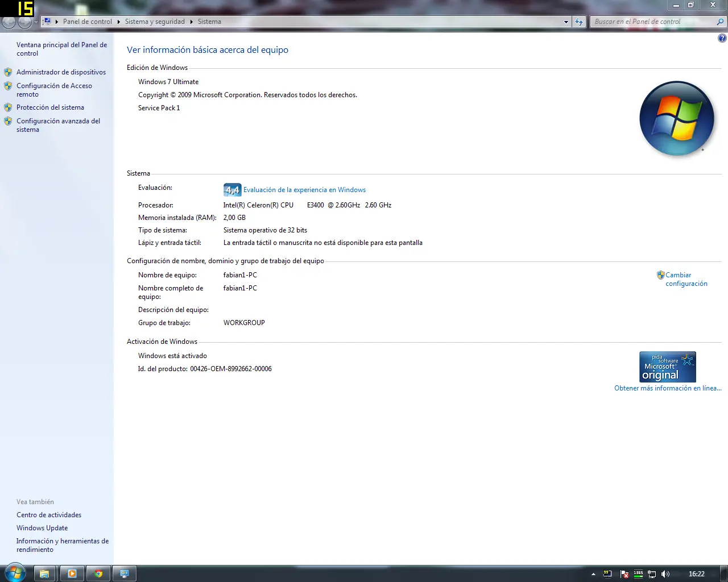
Task: Open Windows Update link
Action: (x=42, y=528)
